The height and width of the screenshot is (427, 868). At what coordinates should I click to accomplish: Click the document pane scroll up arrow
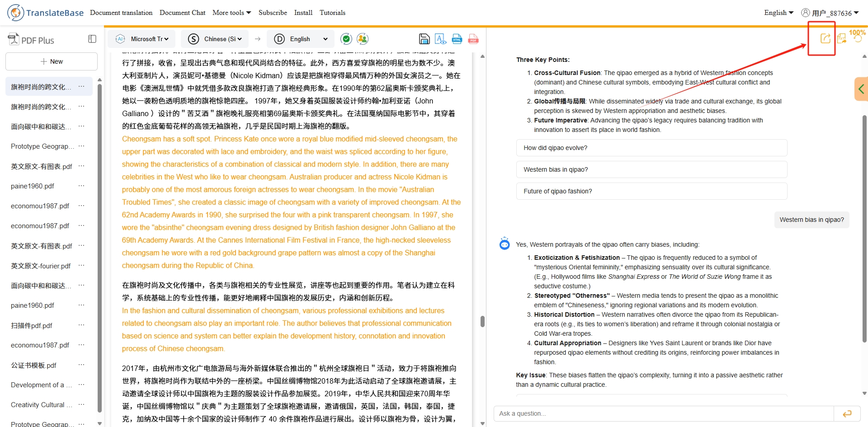pos(482,56)
